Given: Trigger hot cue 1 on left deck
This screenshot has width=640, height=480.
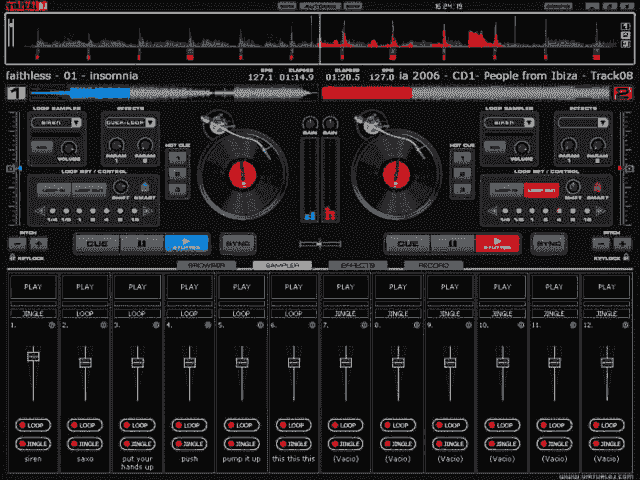Looking at the screenshot, I should pos(178,158).
